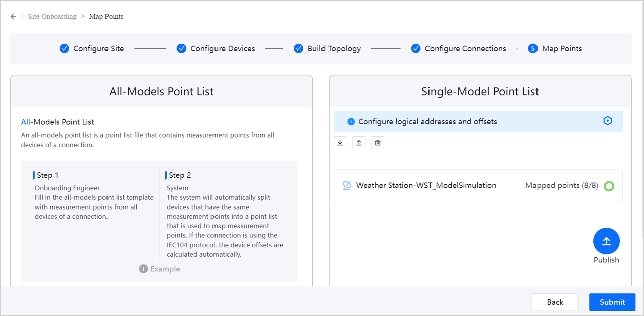This screenshot has height=316, width=644.
Task: Click the back arrow icon
Action: coord(13,17)
